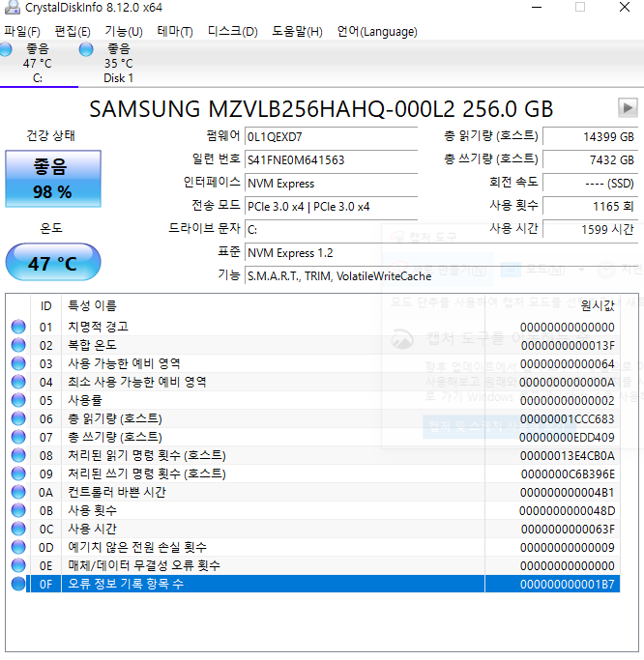
Task: Click raw value 00000001CCC683
Action: click(567, 419)
